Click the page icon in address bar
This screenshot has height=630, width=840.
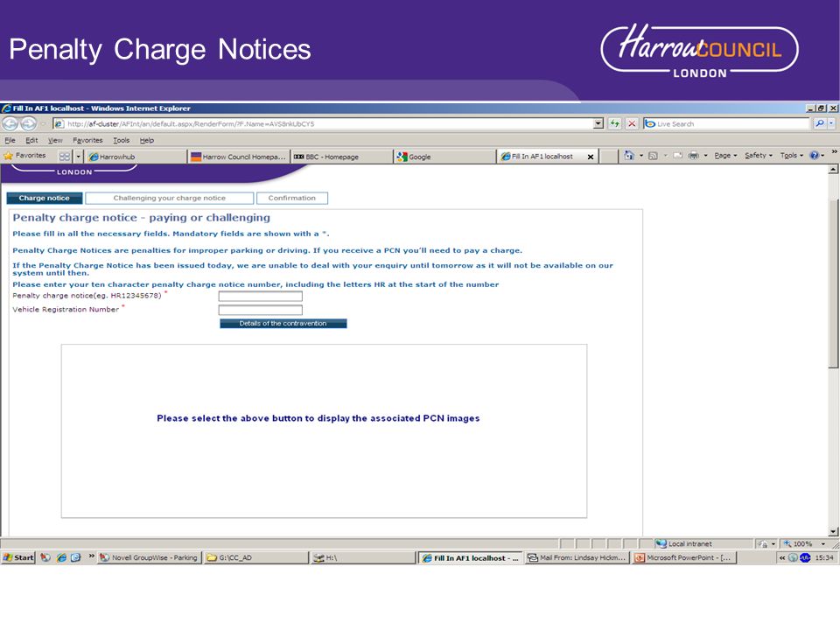[59, 123]
